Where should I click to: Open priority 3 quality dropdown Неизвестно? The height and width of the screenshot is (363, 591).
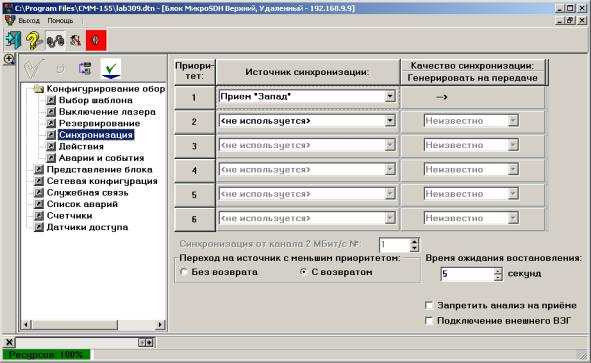[x=513, y=145]
